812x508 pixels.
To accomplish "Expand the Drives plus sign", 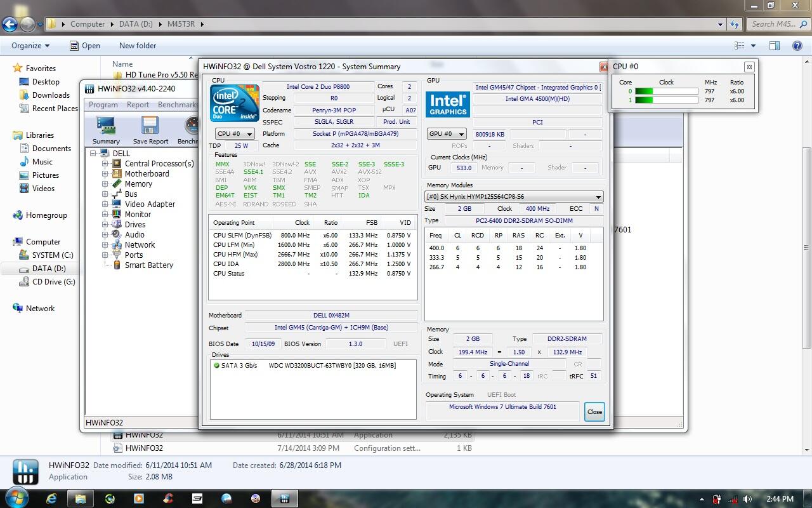I will (x=105, y=224).
